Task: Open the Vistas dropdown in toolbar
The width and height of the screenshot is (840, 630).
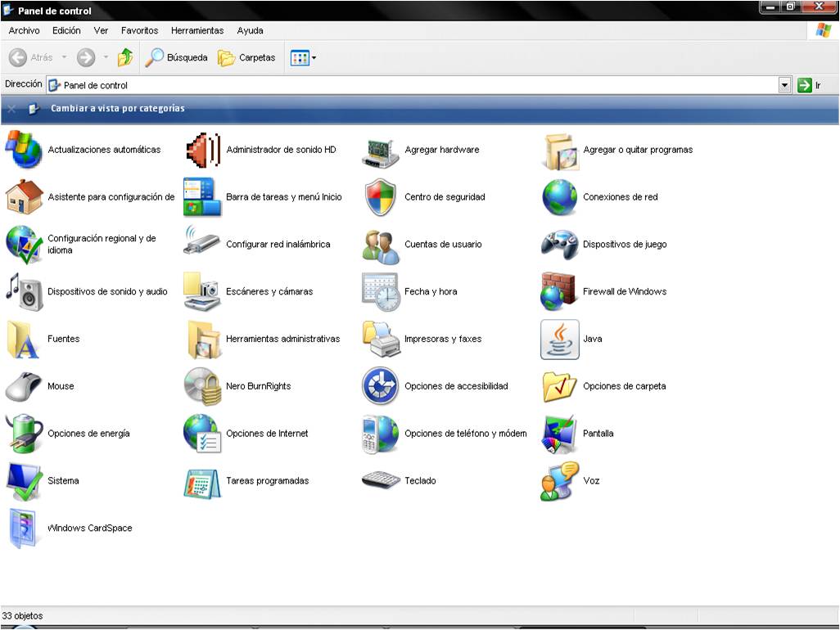Action: (x=303, y=58)
